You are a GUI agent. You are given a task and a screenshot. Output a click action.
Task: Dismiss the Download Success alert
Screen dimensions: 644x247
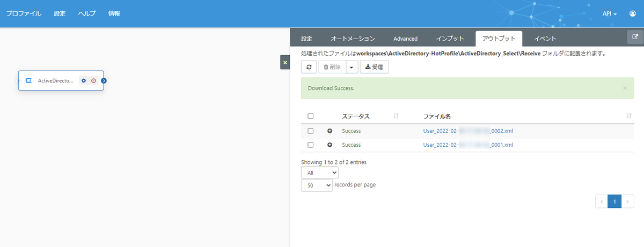[625, 88]
